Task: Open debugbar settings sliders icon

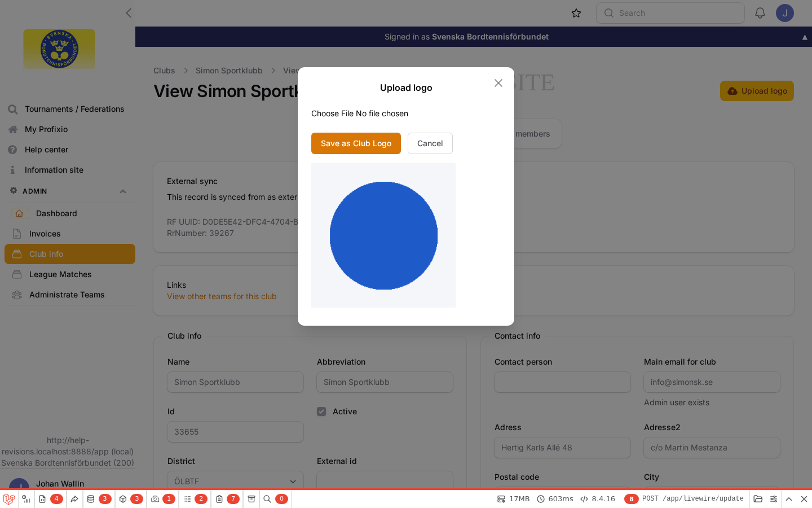Action: [774, 499]
